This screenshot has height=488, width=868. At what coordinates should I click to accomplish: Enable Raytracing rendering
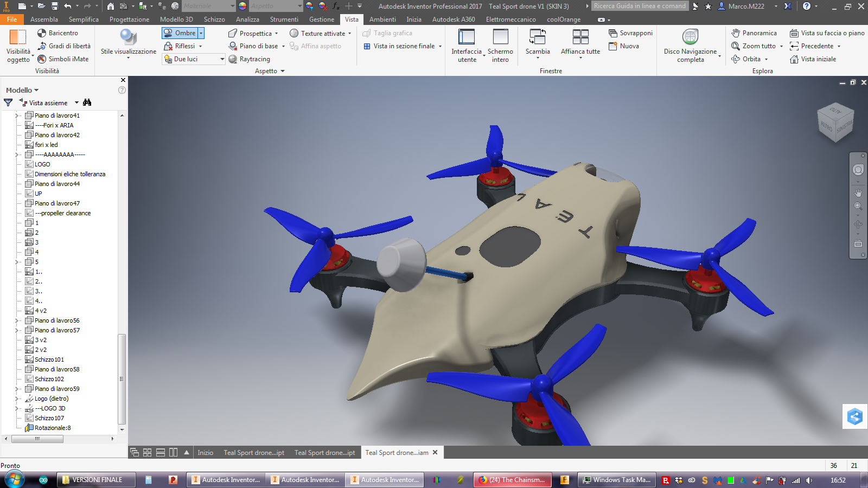(249, 59)
